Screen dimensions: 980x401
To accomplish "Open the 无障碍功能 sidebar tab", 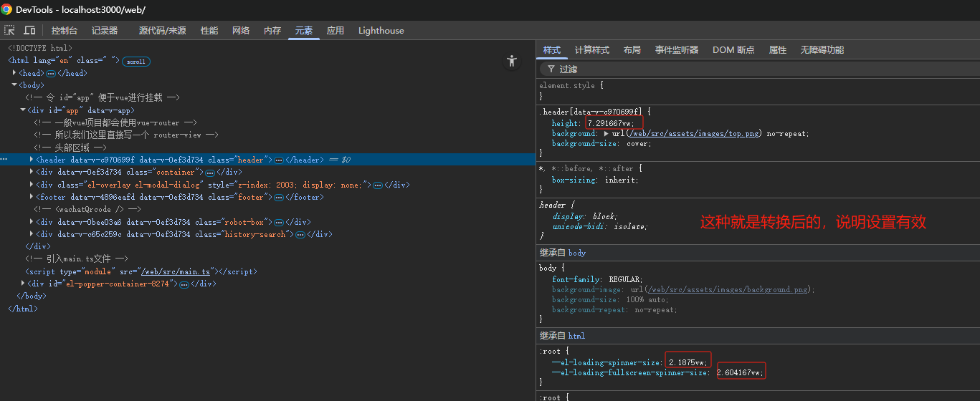I will [822, 50].
